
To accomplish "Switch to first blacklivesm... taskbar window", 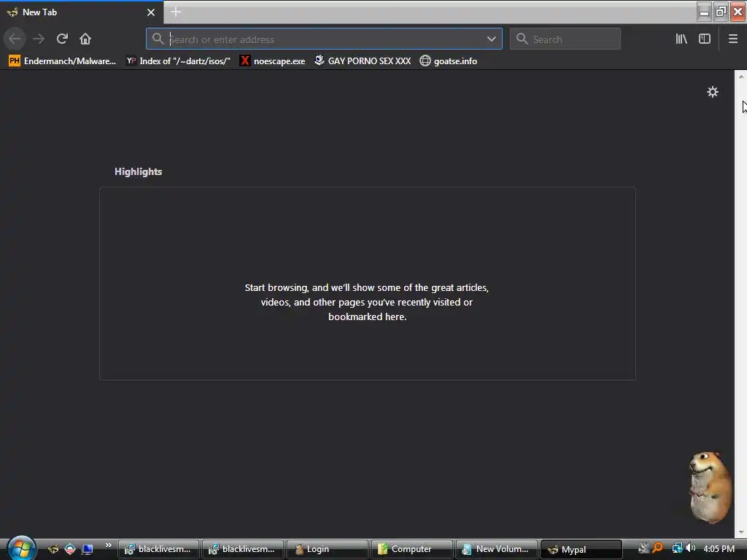I will tap(159, 549).
